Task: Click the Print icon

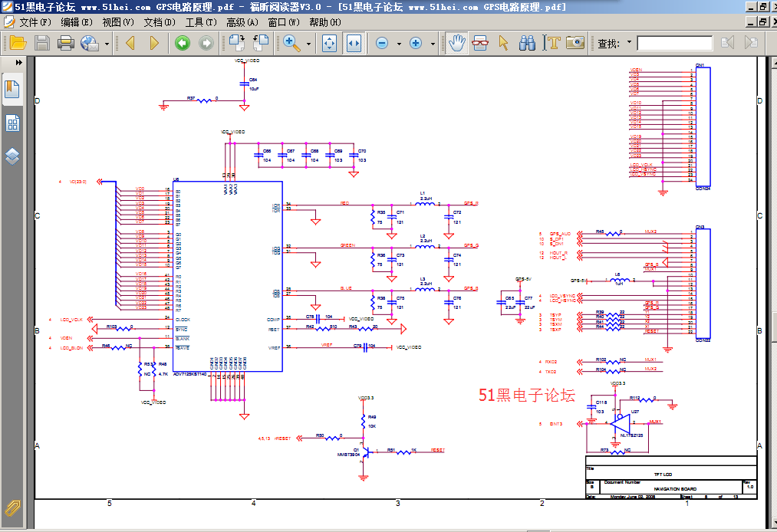Action: pos(65,43)
